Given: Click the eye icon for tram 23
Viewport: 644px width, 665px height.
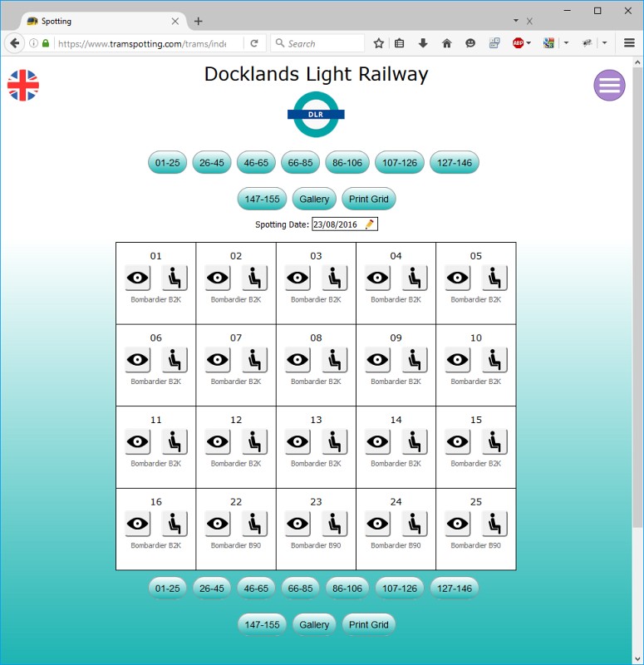Looking at the screenshot, I should pyautogui.click(x=297, y=524).
